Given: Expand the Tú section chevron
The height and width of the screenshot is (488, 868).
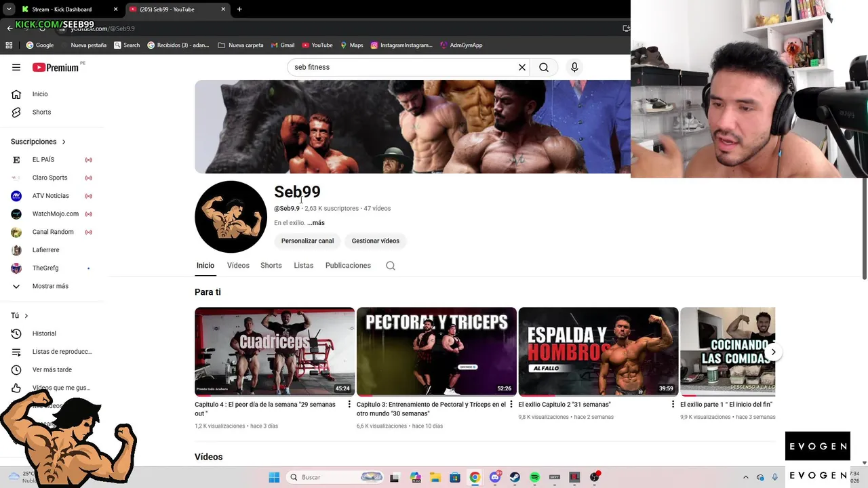Looking at the screenshot, I should tap(26, 316).
